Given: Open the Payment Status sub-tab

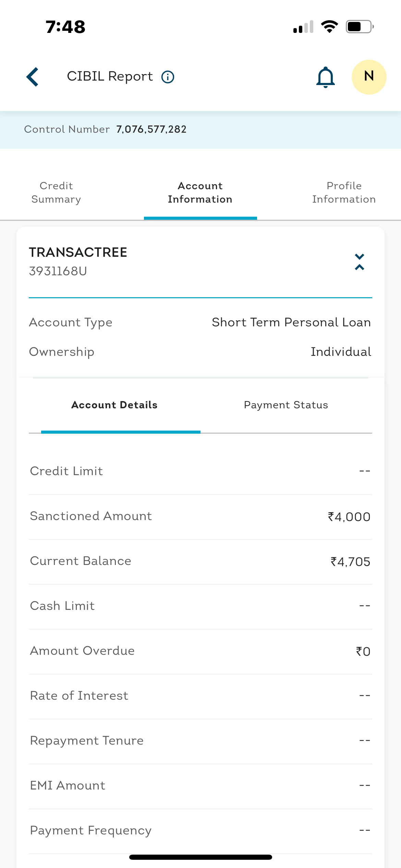Looking at the screenshot, I should tap(286, 405).
